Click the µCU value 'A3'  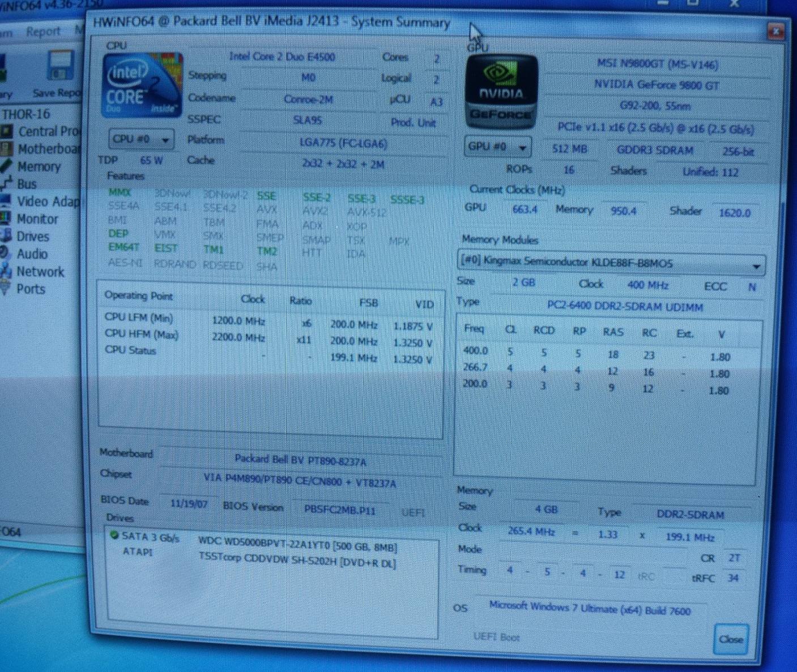click(x=436, y=102)
